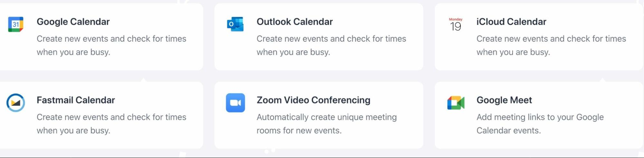Screen dimensions: 644x158
Task: Click the description text under Google Calendar
Action: [111, 45]
